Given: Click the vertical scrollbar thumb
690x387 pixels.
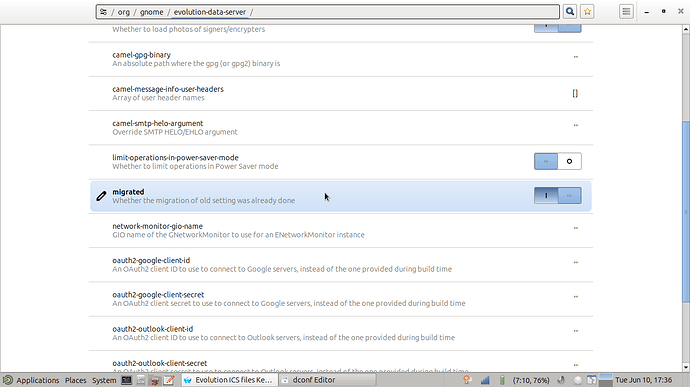Looking at the screenshot, I should tap(686, 211).
